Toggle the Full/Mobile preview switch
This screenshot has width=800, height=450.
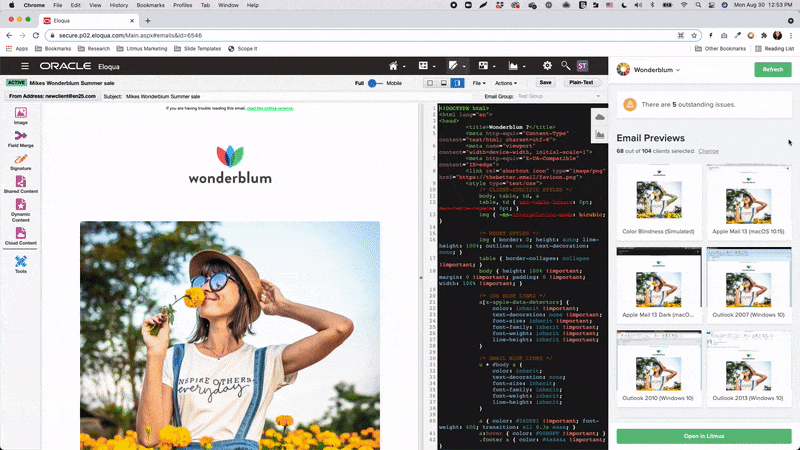coord(375,83)
